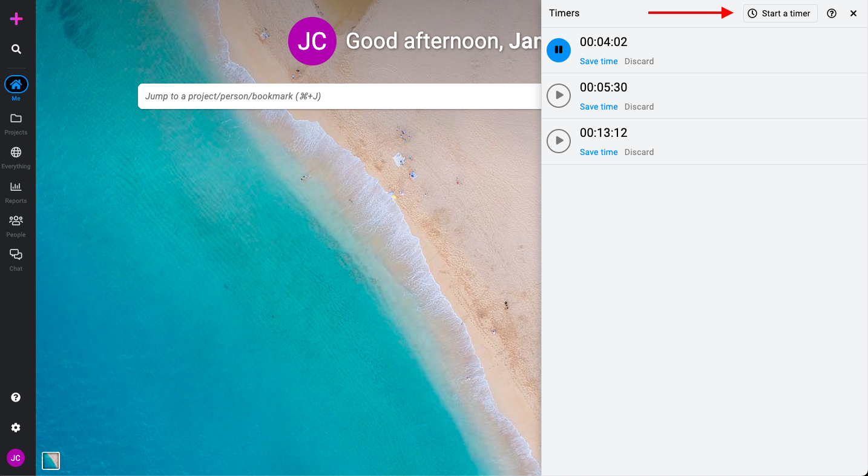Screen dimensions: 868x476
Task: Click the large JC avatar beside the greeting
Action: [x=312, y=41]
